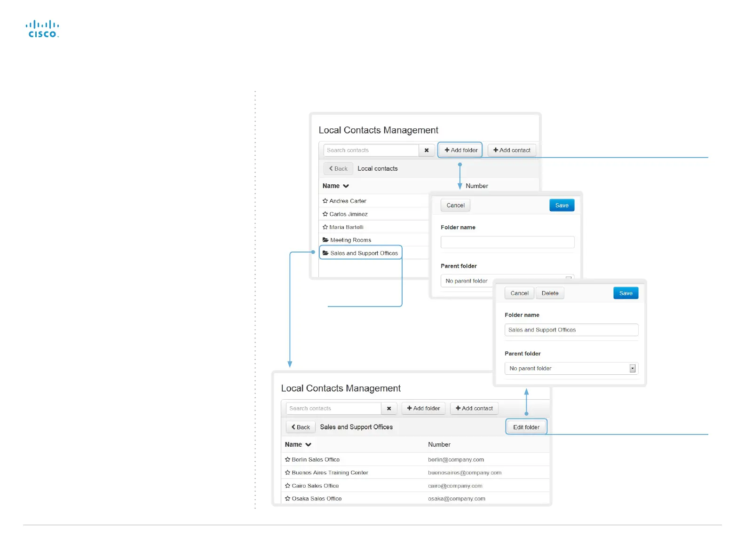Viewport: 745px width, 560px height.
Task: Mark Cairo Sales Office with its star
Action: [x=287, y=486]
